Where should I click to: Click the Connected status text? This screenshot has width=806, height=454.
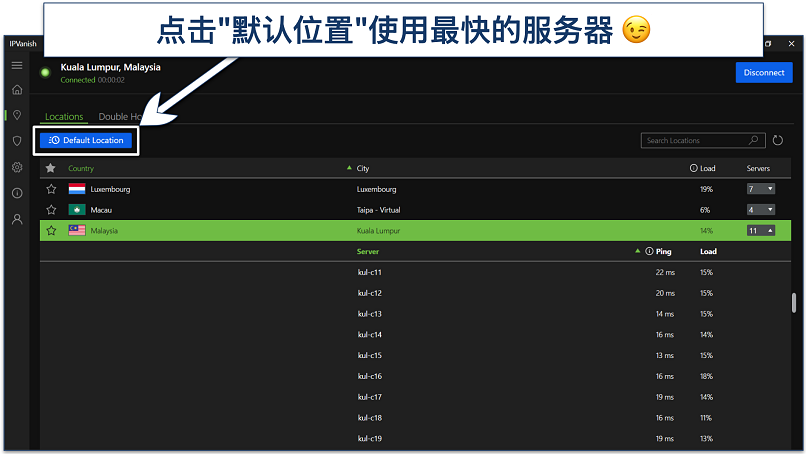point(78,80)
